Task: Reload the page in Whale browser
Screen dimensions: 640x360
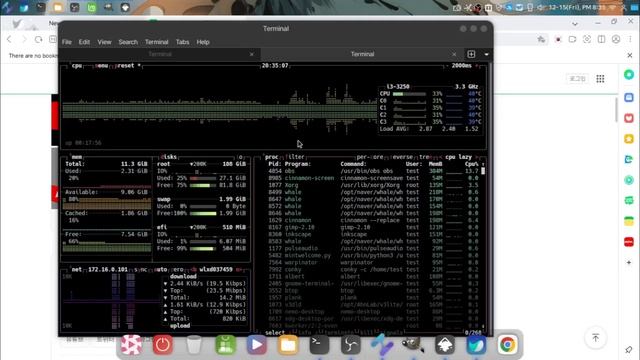Action: tap(38, 39)
